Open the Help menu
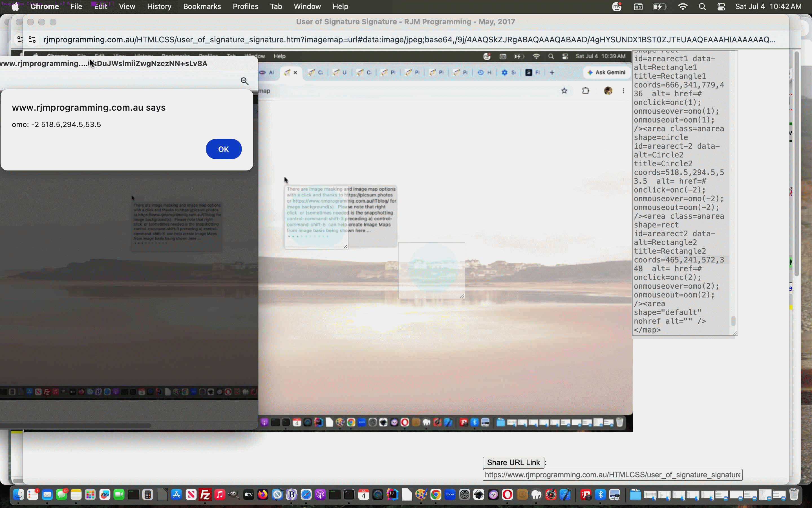This screenshot has height=508, width=812. point(340,6)
